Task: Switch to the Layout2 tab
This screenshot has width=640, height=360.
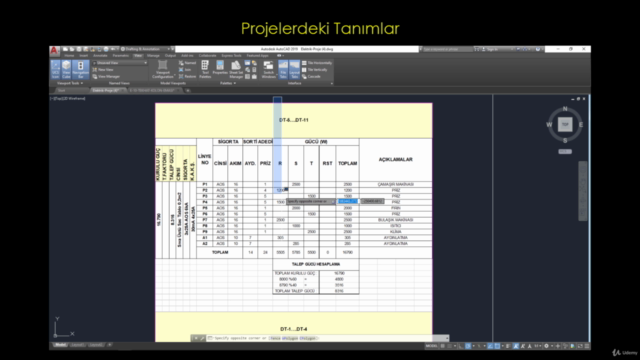Action: pos(96,345)
